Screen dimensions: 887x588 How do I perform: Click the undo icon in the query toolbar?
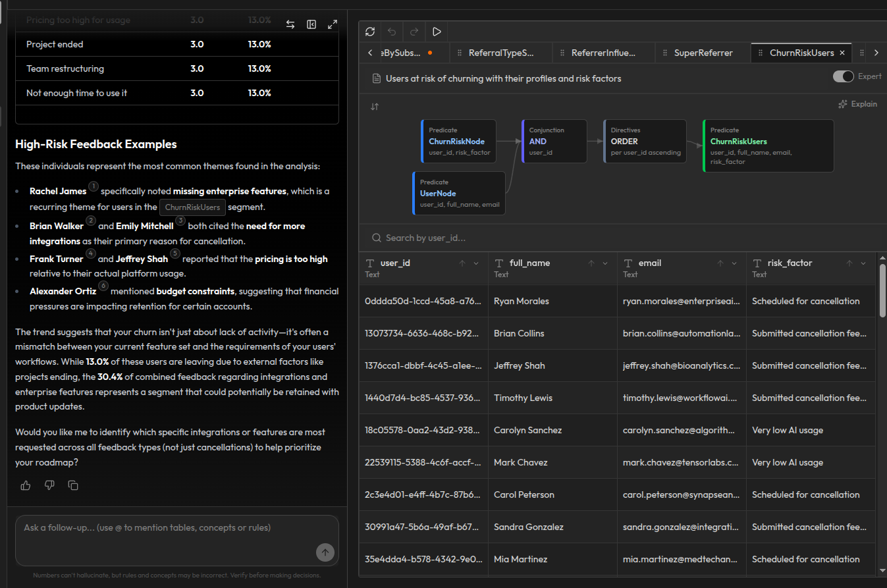[392, 31]
